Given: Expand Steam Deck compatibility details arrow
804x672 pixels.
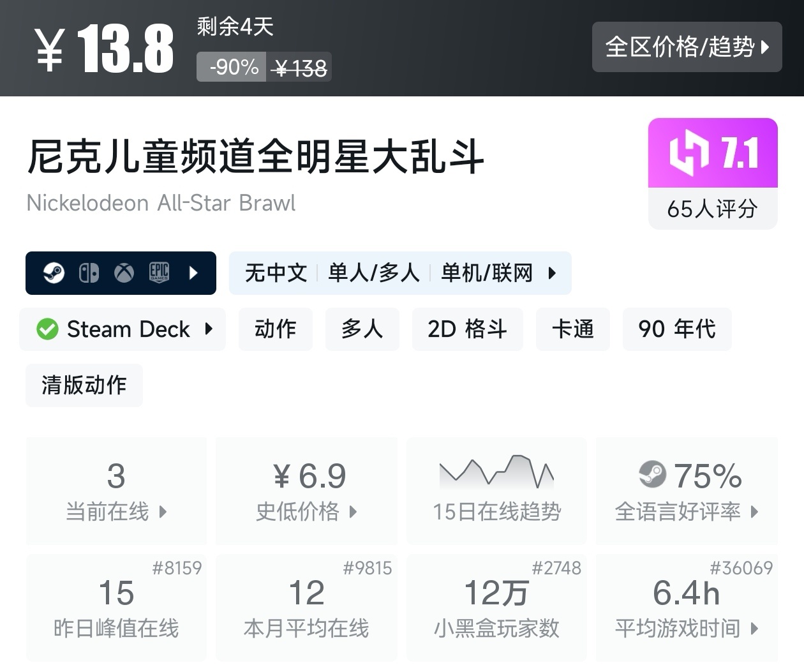Looking at the screenshot, I should (209, 329).
